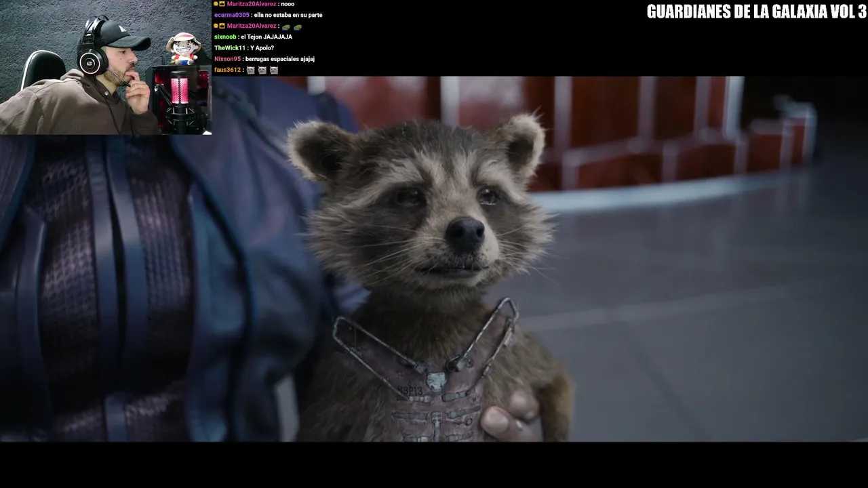This screenshot has width=868, height=488.
Task: Select chat username sixnoob
Action: (x=225, y=37)
